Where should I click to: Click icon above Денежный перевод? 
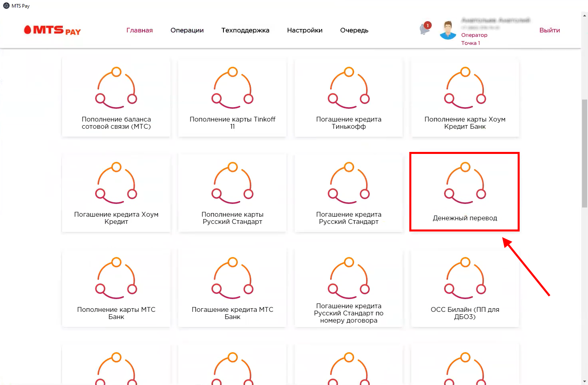[465, 183]
